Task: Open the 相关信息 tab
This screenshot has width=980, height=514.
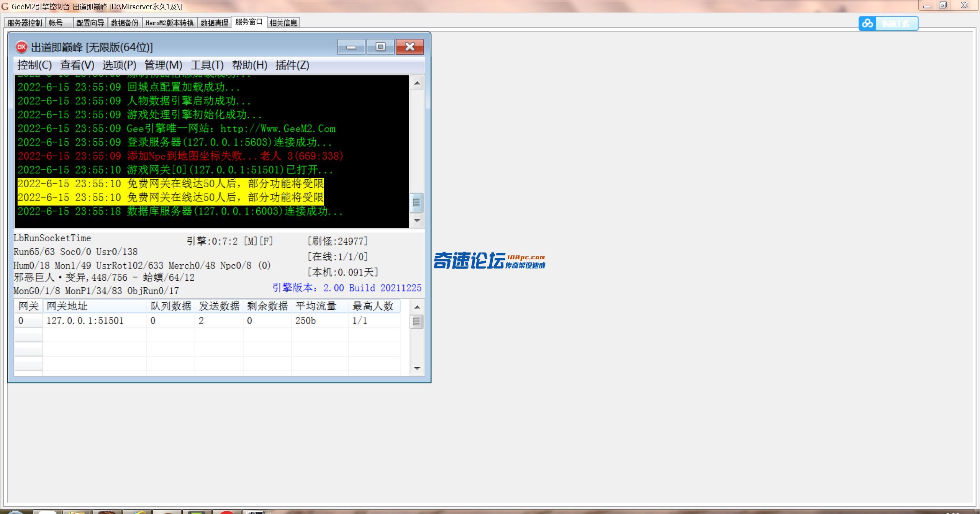Action: [283, 23]
